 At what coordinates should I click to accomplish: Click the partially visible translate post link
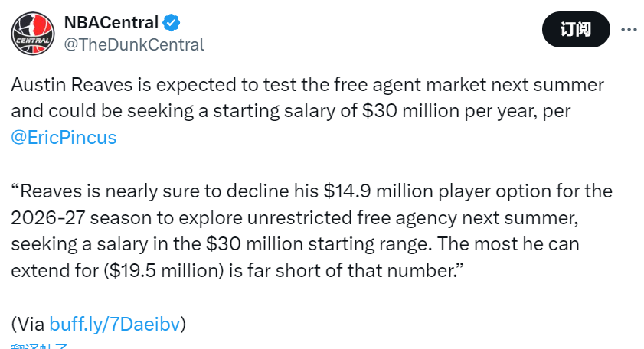click(x=40, y=346)
